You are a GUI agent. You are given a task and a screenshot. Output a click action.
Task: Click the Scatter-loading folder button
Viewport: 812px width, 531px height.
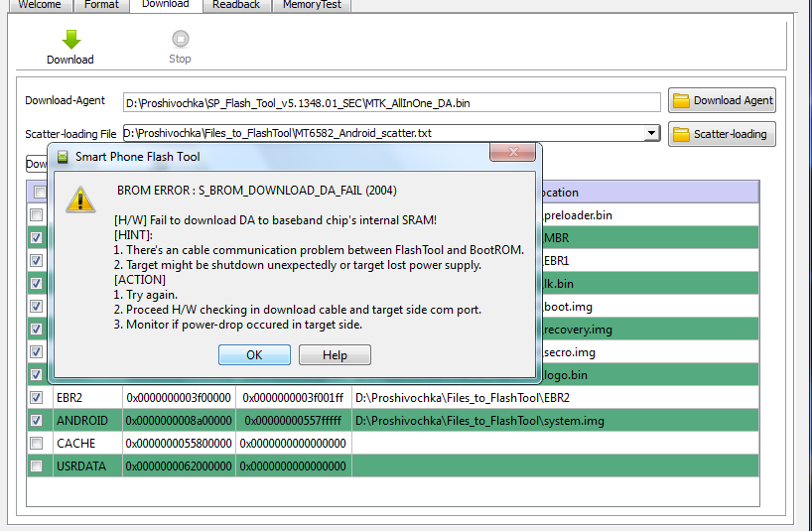pos(722,134)
